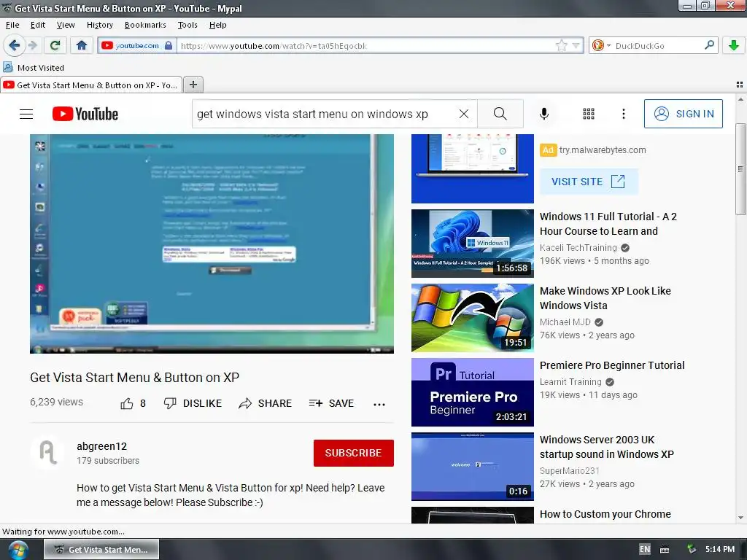Click the Michael MJD channel name
This screenshot has height=560, width=747.
pyautogui.click(x=565, y=322)
